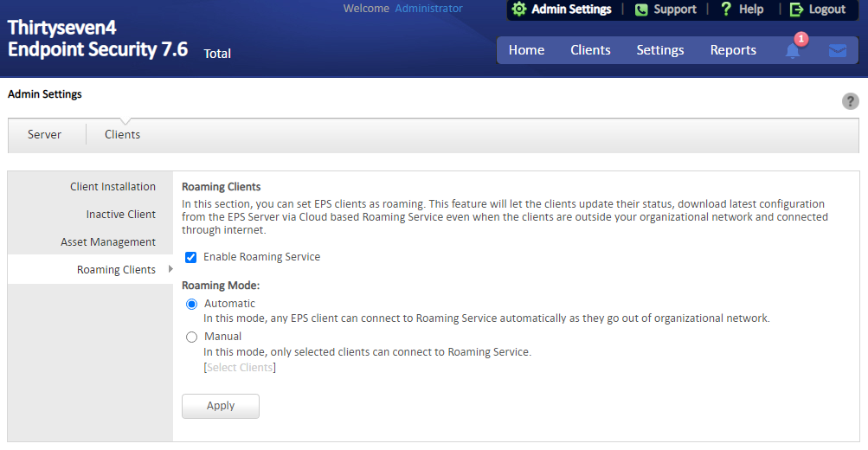The image size is (868, 450).
Task: Click the Support text link
Action: tap(675, 10)
